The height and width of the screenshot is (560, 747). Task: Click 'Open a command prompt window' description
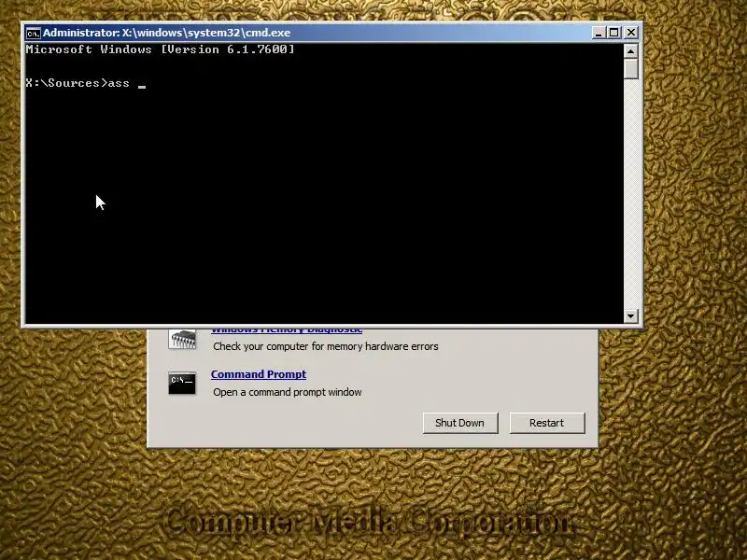coord(288,392)
